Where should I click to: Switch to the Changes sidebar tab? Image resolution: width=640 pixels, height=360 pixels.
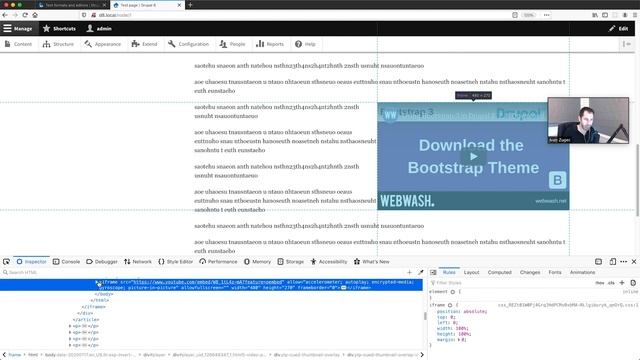530,272
